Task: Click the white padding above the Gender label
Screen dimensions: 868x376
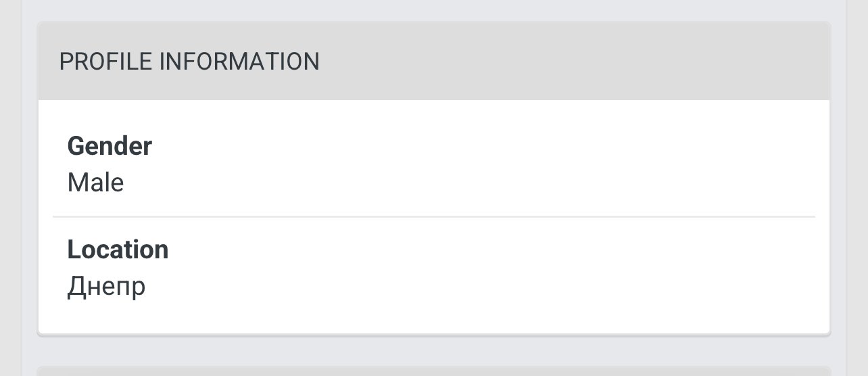Action: pyautogui.click(x=434, y=115)
